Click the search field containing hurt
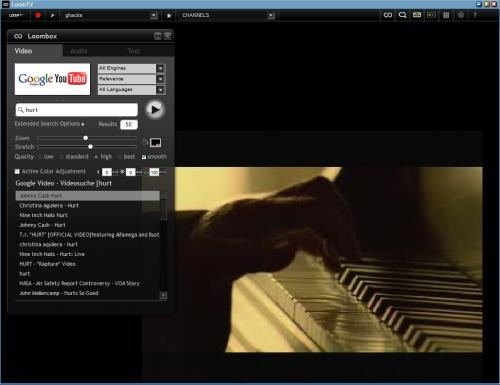500x385 pixels. pos(77,110)
